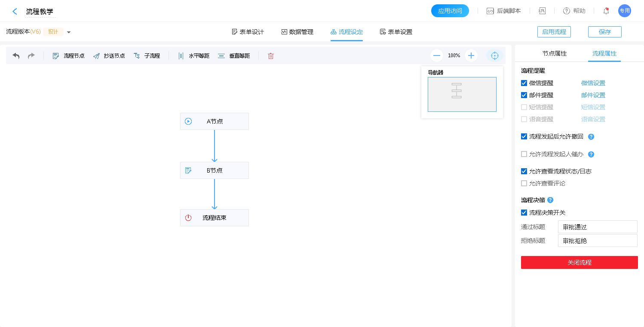Select the B节点 flow node
644x327 pixels.
[215, 170]
